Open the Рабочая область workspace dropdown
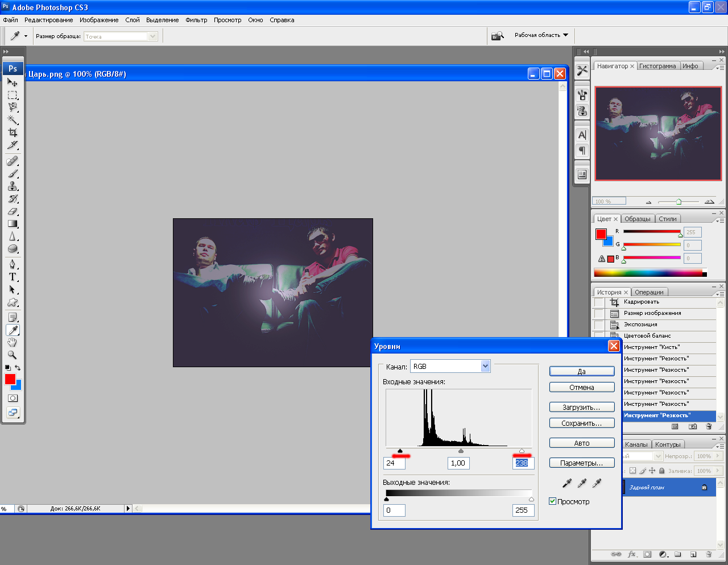The height and width of the screenshot is (565, 728). (541, 35)
